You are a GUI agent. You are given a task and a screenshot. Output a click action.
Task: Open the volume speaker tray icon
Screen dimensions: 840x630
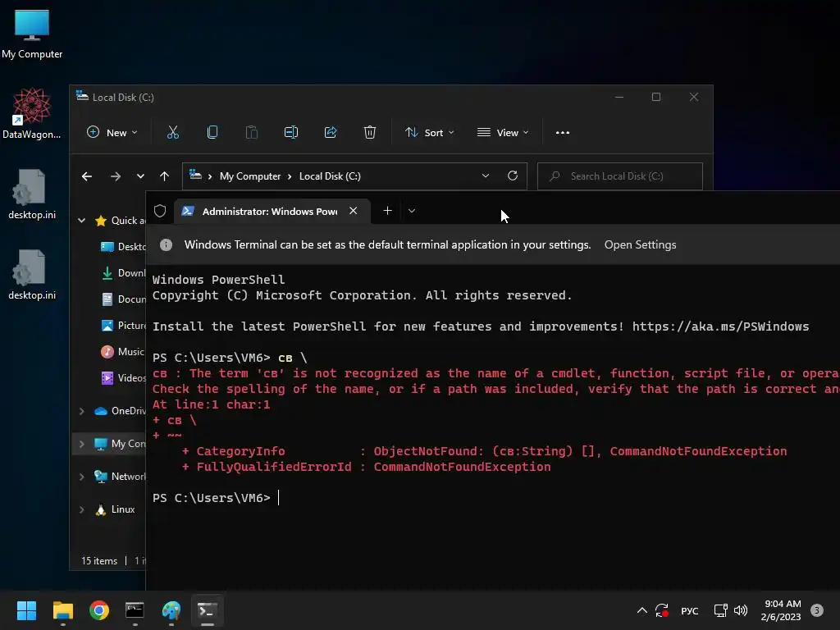741,610
